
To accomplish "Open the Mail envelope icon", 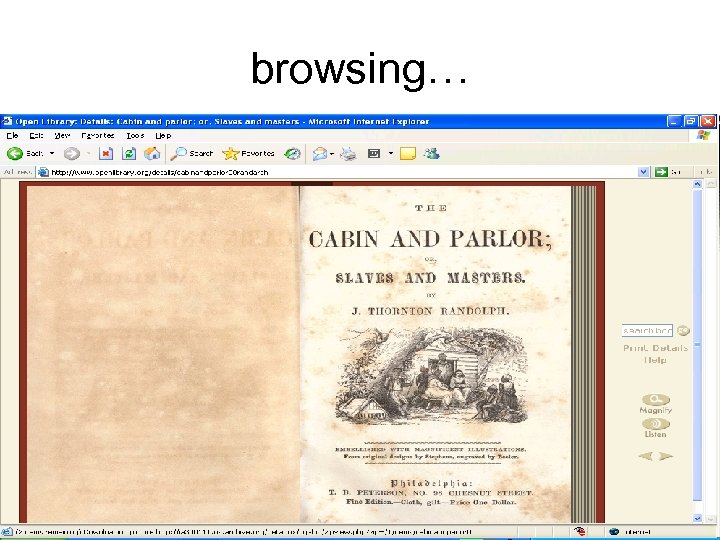I will (x=320, y=154).
